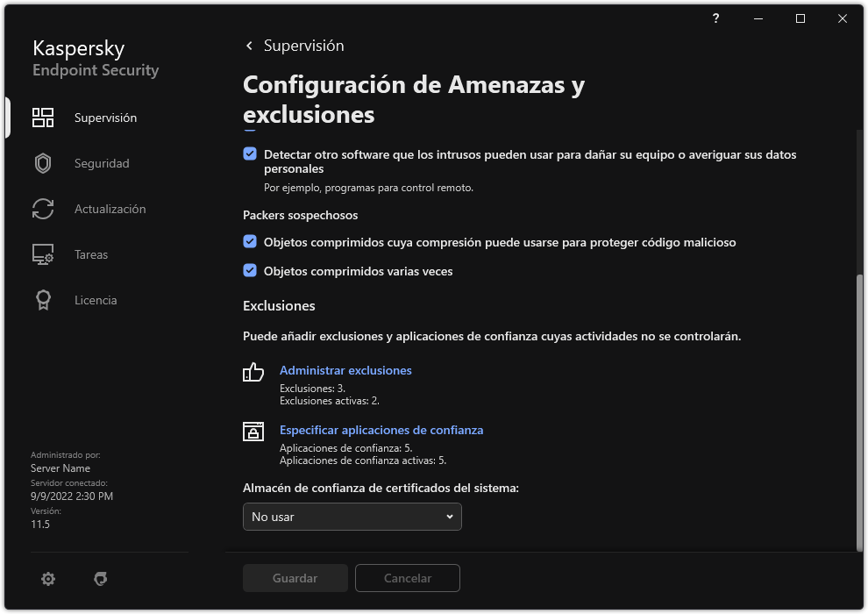
Task: Open Administrar exclusiones
Action: [x=345, y=370]
